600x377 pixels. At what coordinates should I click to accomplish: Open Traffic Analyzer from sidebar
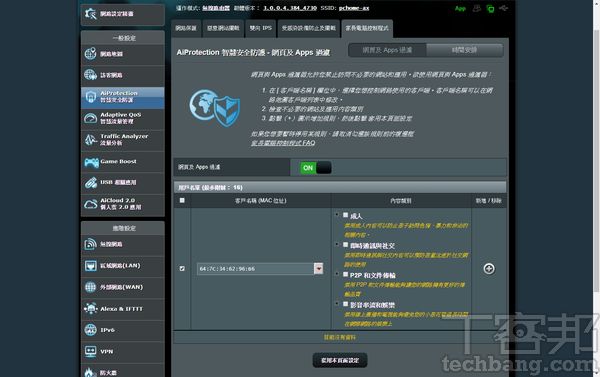[122, 140]
